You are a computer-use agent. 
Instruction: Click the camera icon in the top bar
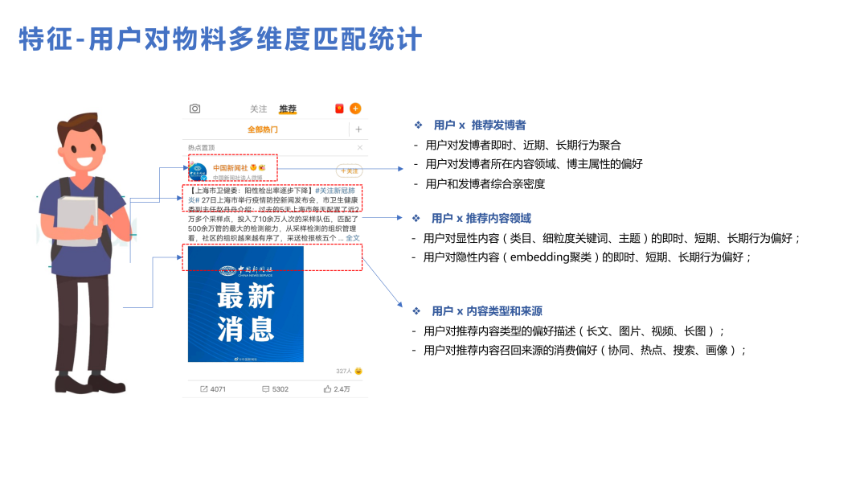[x=194, y=108]
